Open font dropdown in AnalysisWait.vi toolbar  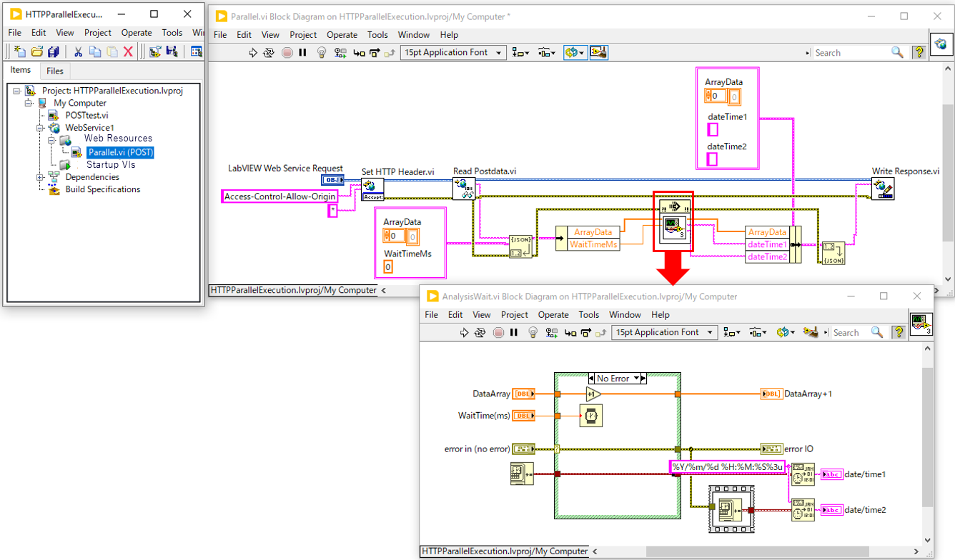(664, 332)
